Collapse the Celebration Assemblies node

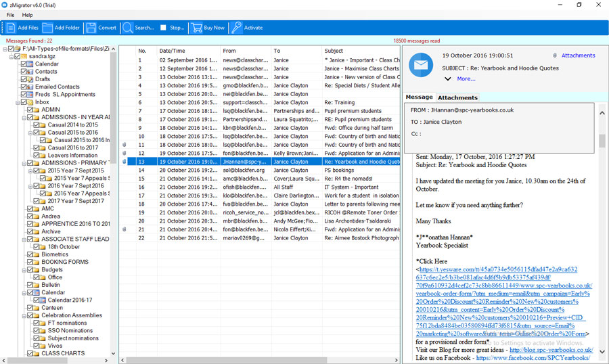[24, 316]
